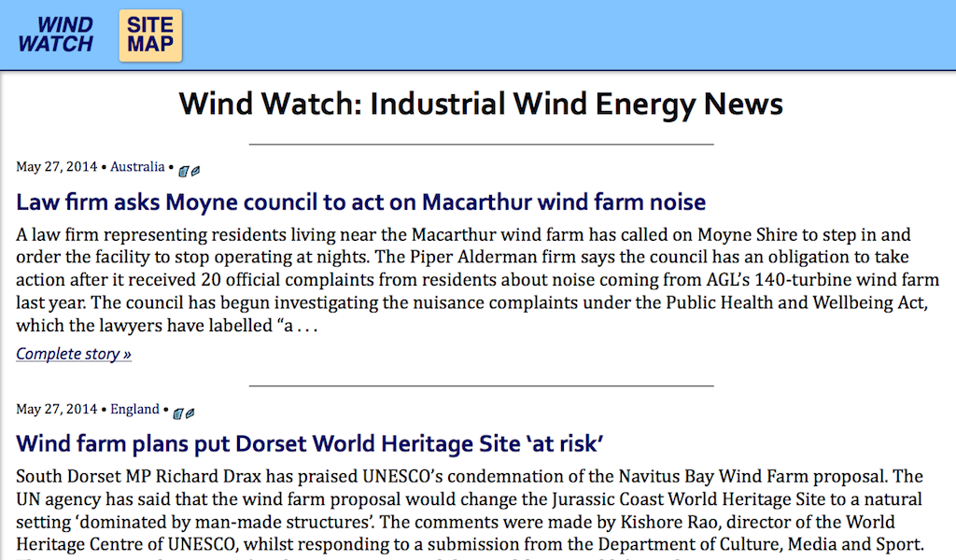
Task: Open the Macarthur wind farm noise headline
Action: (x=361, y=203)
